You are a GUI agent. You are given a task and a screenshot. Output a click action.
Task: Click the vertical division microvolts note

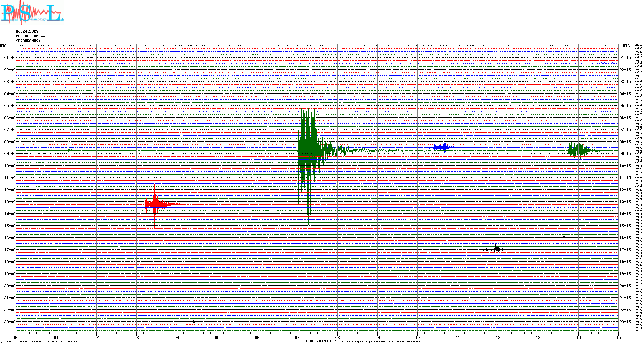coord(42,342)
